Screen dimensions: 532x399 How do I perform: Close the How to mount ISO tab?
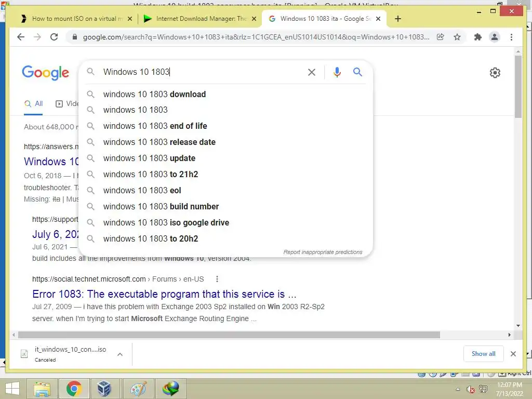[x=129, y=19]
